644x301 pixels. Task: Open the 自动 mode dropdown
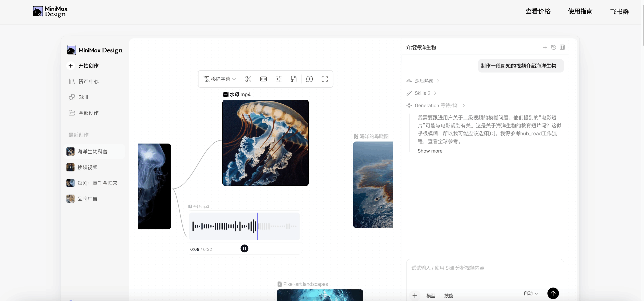click(531, 293)
